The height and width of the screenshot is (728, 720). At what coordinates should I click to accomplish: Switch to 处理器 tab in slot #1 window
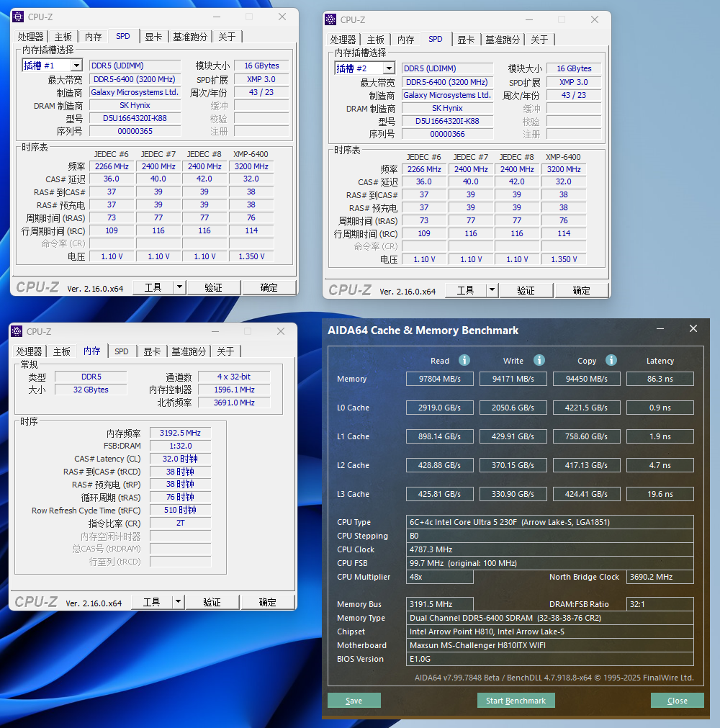[30, 37]
